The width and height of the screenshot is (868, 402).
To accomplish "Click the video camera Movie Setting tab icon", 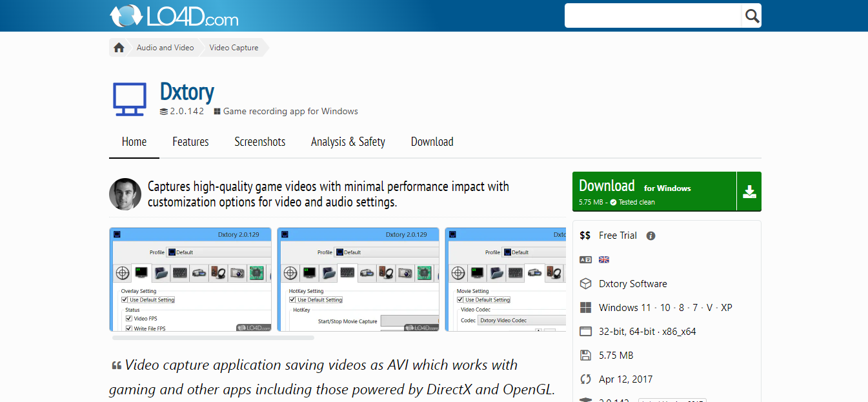I will (536, 273).
